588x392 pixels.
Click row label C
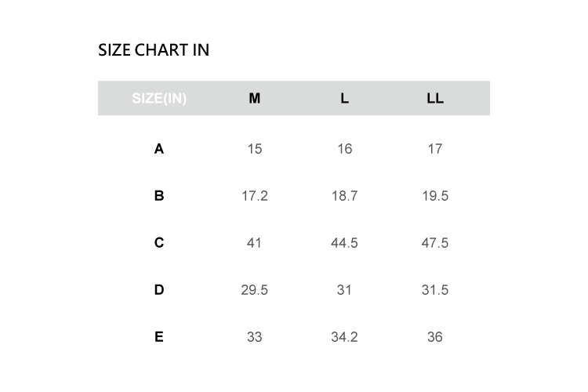159,243
